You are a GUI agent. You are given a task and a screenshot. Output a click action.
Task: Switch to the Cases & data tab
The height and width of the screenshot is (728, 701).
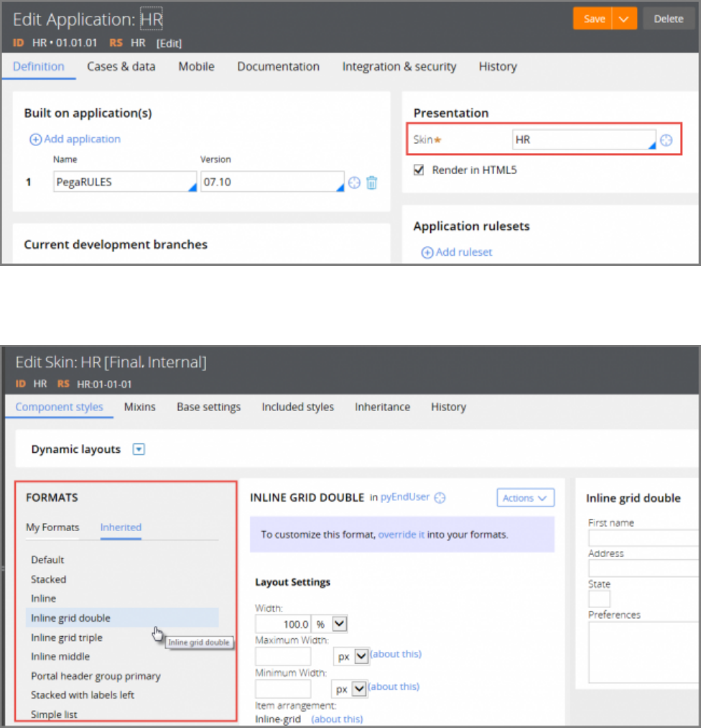tap(121, 66)
